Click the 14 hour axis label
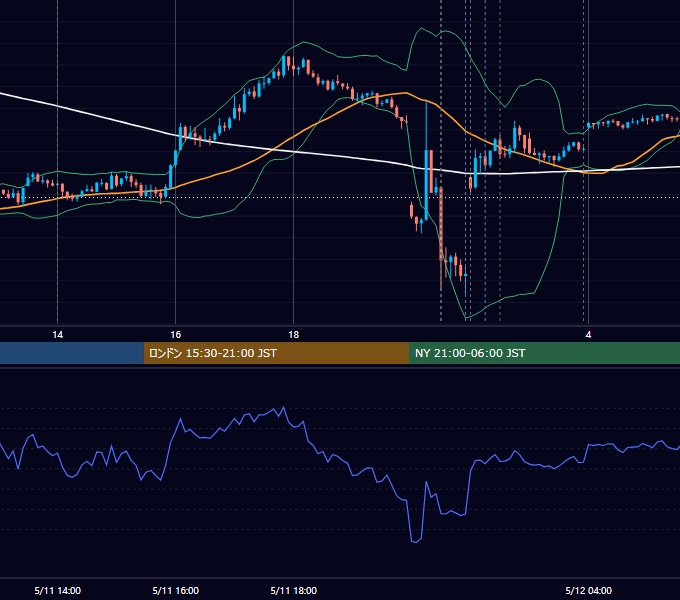The image size is (680, 600). [57, 335]
